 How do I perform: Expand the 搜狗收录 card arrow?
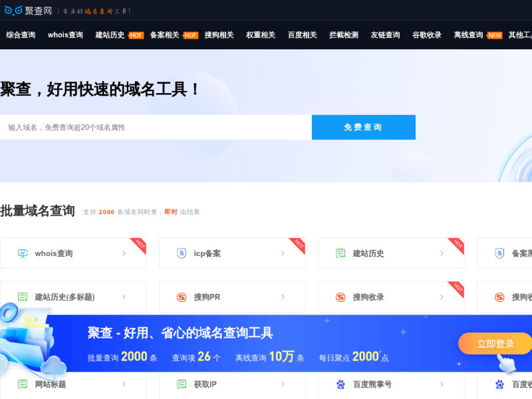[442, 297]
